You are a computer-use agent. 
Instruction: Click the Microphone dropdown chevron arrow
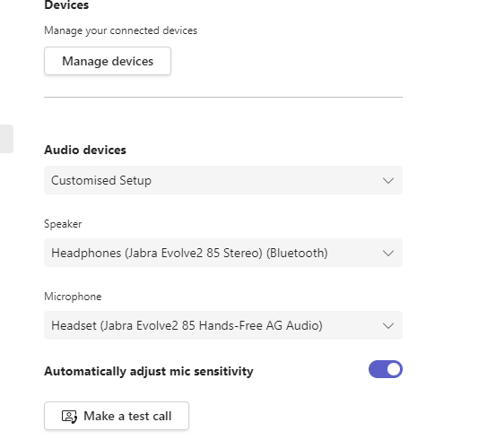388,326
